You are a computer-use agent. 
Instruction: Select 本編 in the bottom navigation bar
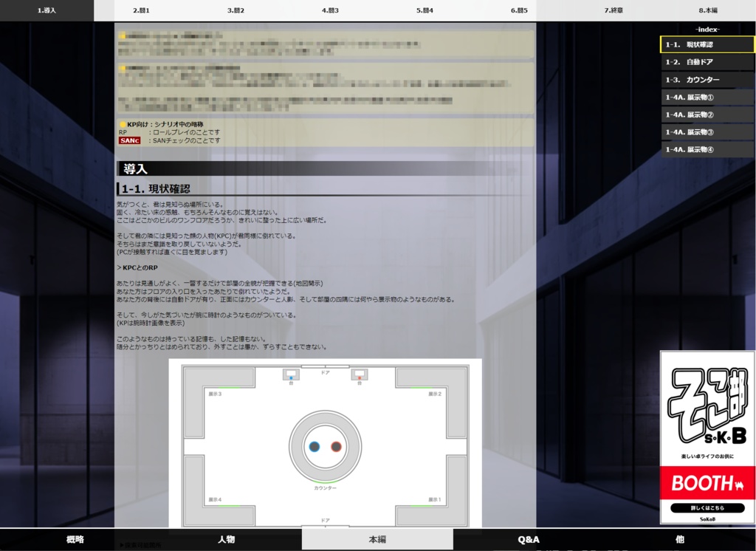click(x=377, y=539)
